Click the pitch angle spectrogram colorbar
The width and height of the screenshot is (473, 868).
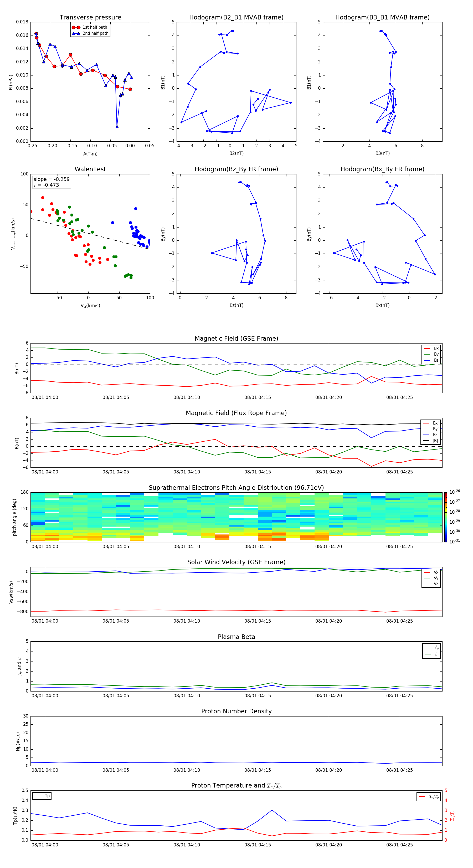point(446,517)
